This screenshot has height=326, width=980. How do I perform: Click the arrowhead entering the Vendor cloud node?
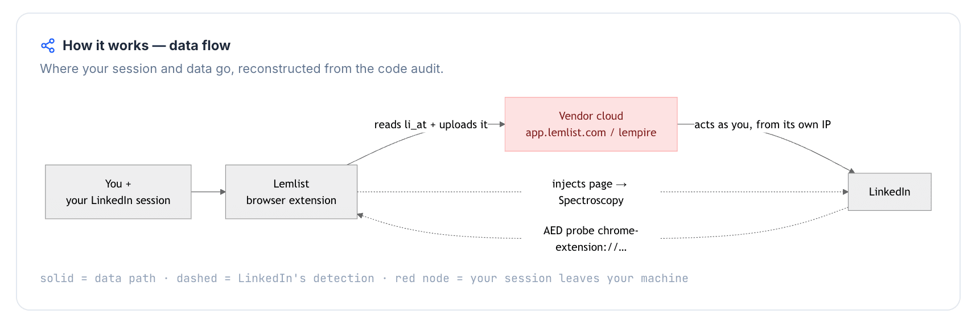click(x=502, y=124)
